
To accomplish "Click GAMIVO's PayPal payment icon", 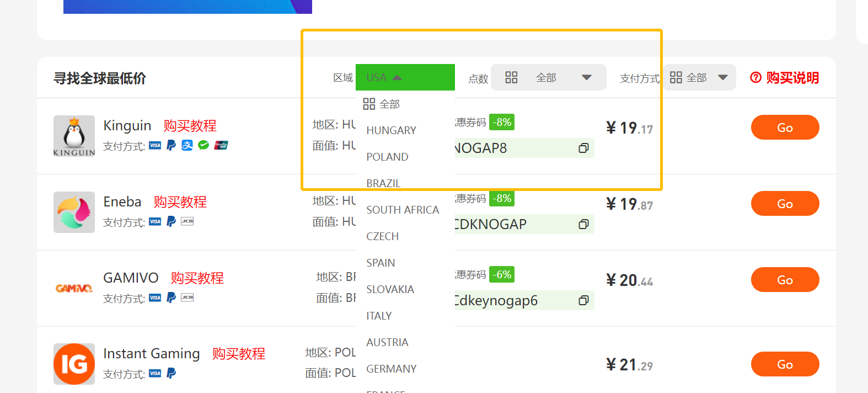I will pos(172,298).
